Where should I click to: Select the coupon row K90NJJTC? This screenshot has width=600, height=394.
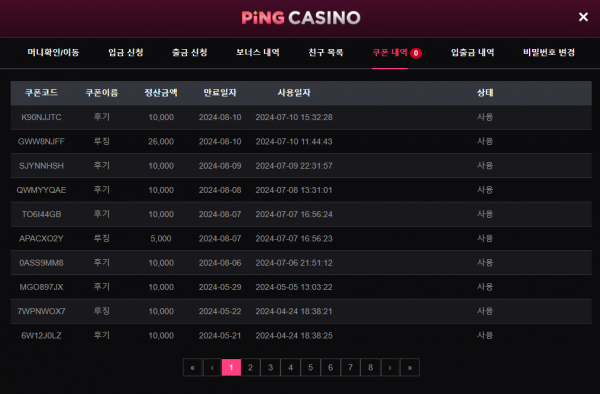coord(301,117)
